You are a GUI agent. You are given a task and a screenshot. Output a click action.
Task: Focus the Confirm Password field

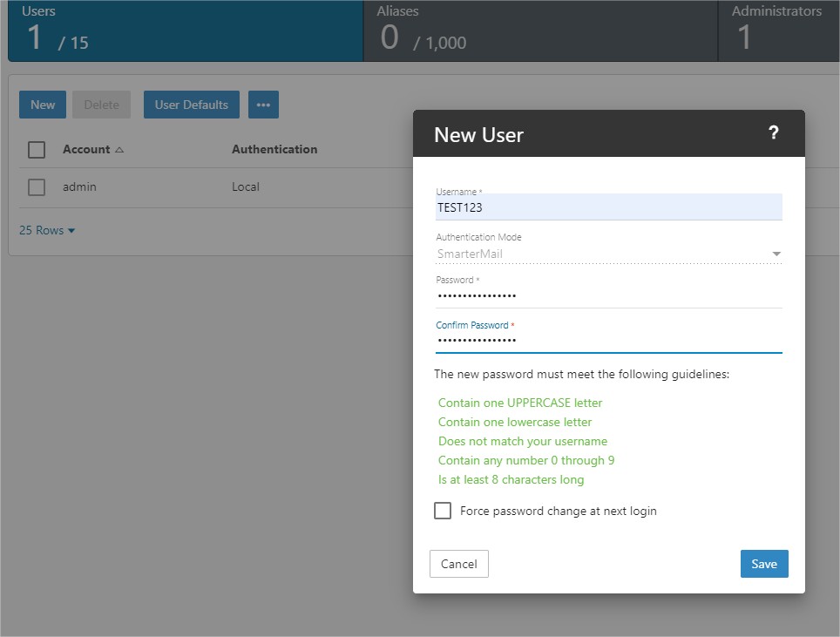pyautogui.click(x=608, y=341)
